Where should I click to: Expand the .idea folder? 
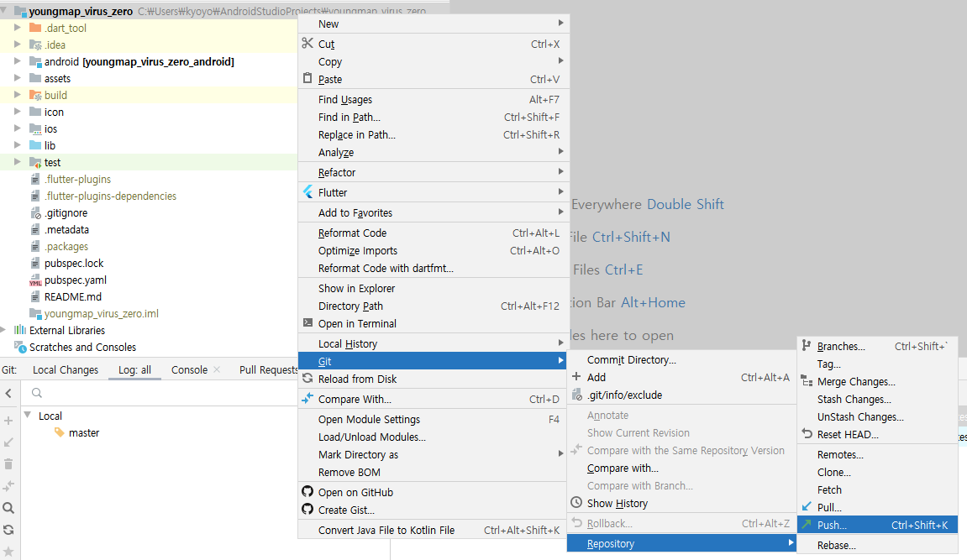coord(18,44)
